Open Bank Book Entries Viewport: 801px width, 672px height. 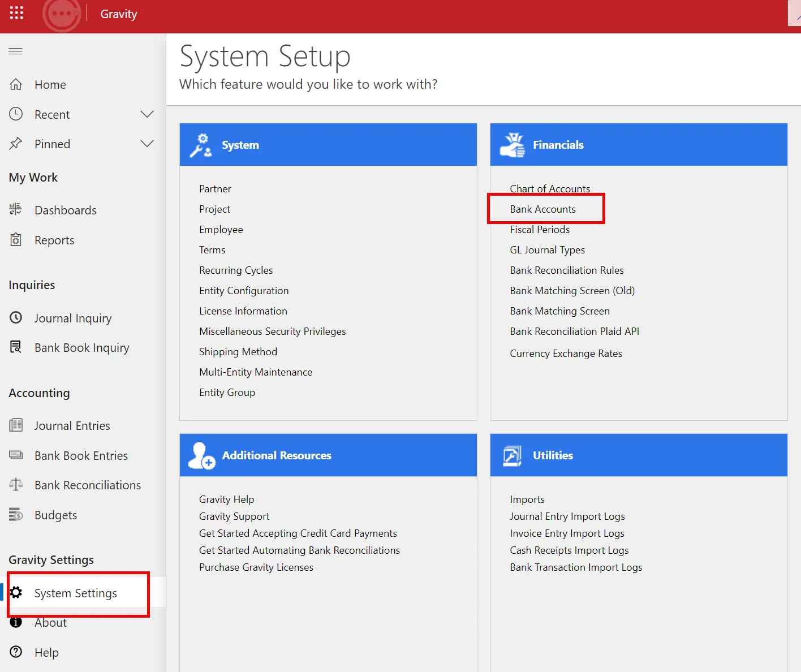pos(81,456)
